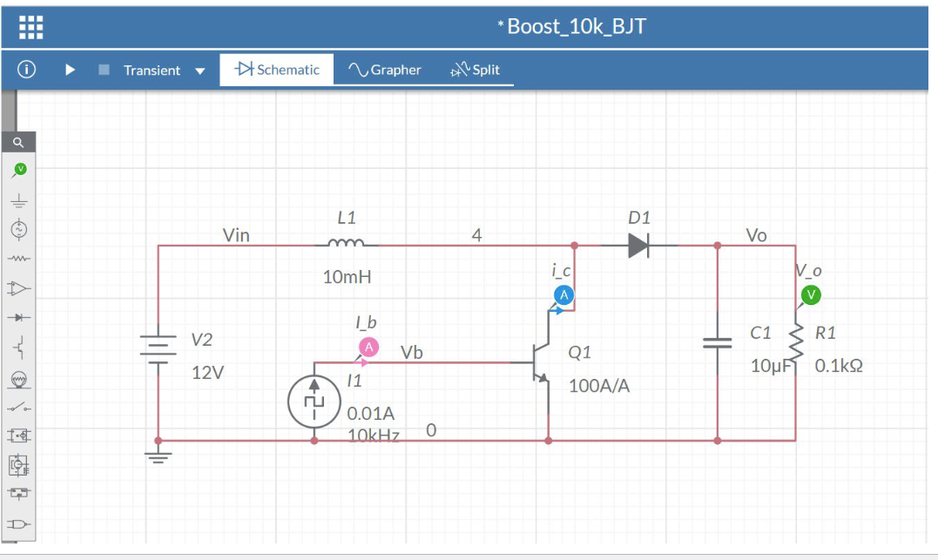Select the op-amp analog component in sidebar
The height and width of the screenshot is (560, 938).
[18, 288]
